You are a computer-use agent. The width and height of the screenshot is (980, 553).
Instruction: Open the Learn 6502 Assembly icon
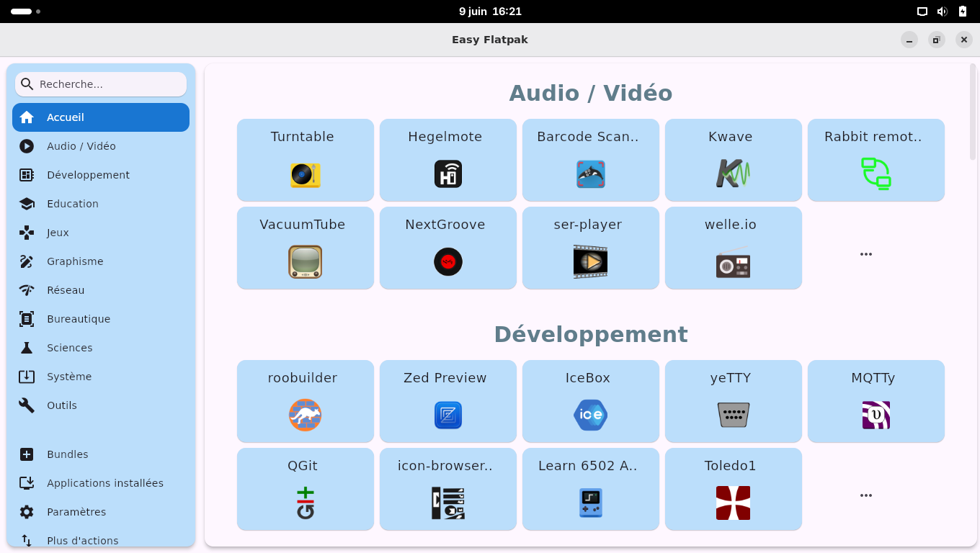(x=591, y=503)
